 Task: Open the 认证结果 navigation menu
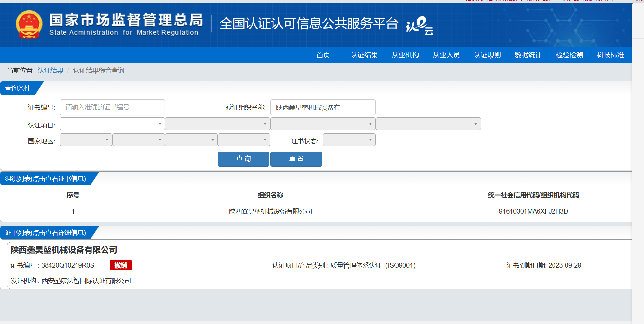point(364,55)
